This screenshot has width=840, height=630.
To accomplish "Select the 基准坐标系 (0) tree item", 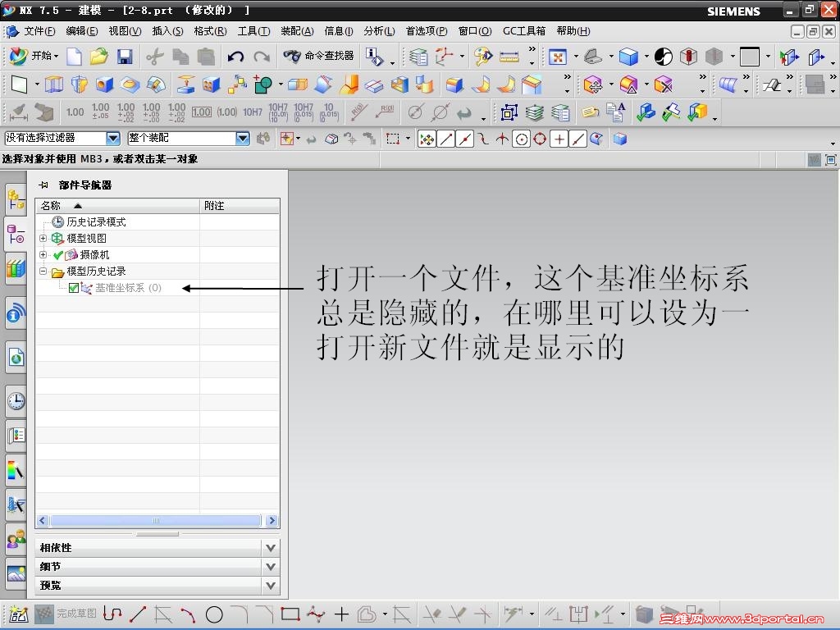I will click(128, 288).
